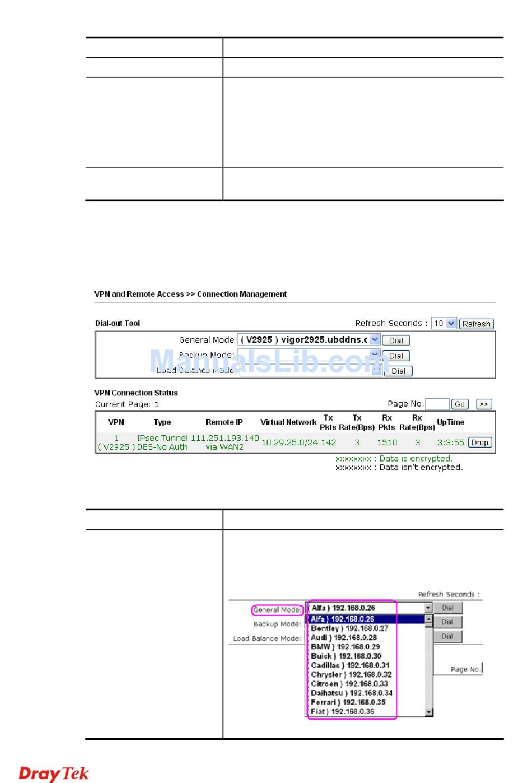Drop the V2925 VPN connection

point(480,442)
